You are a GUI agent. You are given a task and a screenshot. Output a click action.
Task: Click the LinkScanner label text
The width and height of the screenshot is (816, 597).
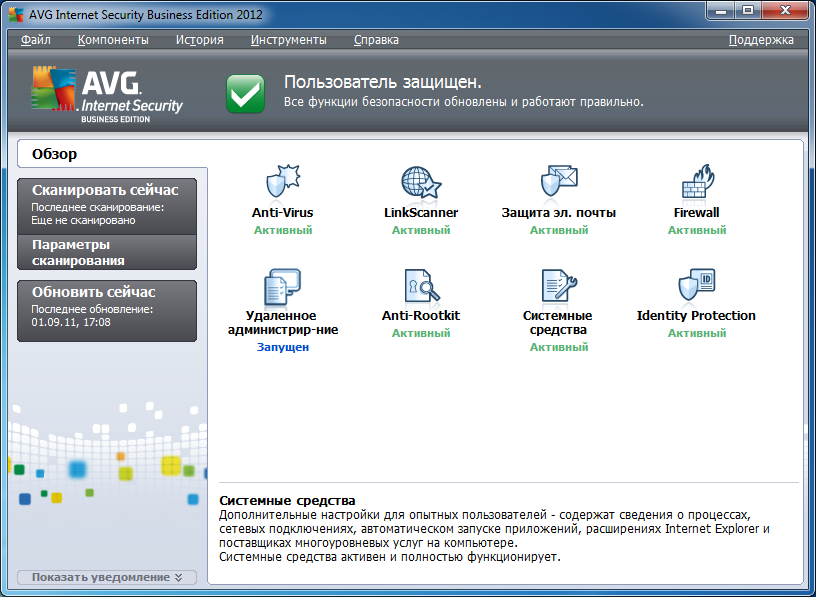point(421,212)
